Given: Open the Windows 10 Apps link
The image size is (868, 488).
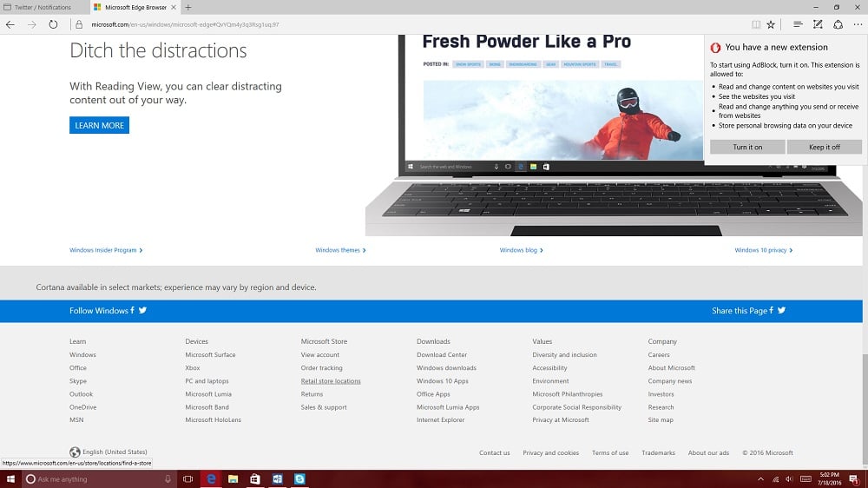Looking at the screenshot, I should click(443, 381).
